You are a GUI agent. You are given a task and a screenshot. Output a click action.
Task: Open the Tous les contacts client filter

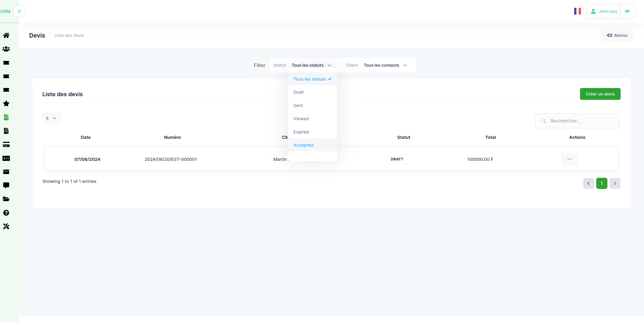385,65
